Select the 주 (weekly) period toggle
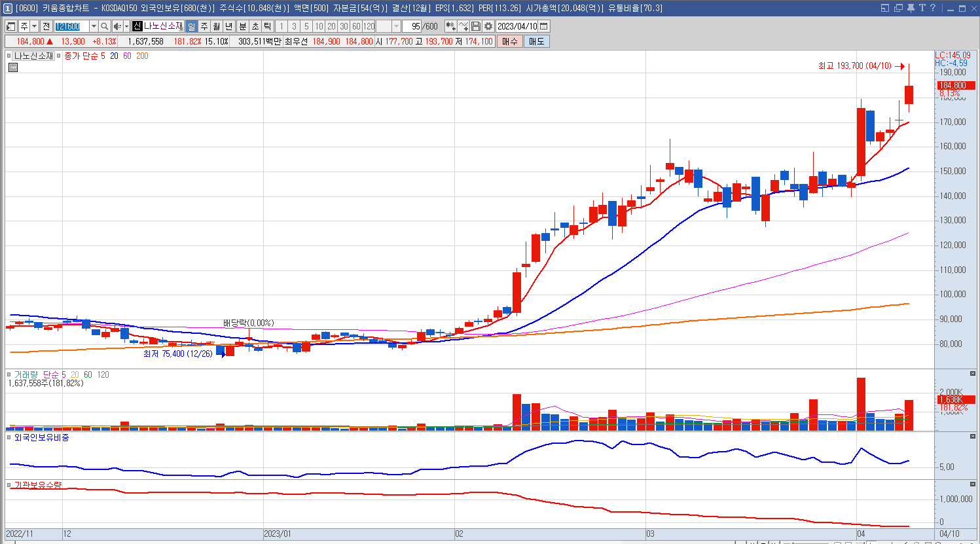980x544 pixels. click(204, 26)
